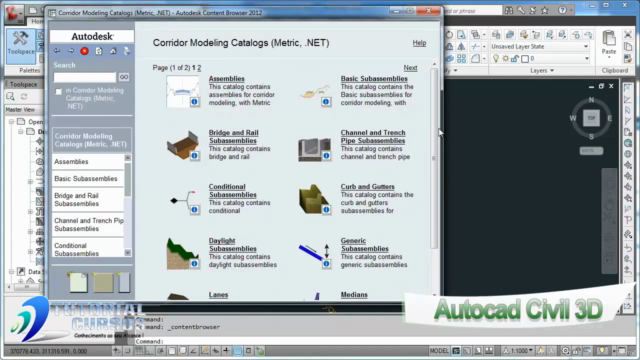Open the Master View dropdown in Toolspace

[24, 109]
